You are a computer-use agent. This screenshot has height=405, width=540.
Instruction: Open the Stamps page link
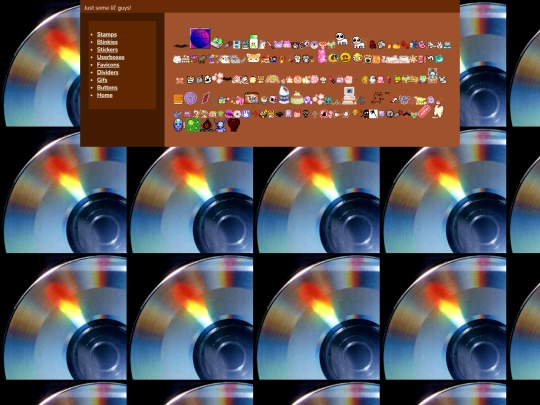tap(107, 34)
